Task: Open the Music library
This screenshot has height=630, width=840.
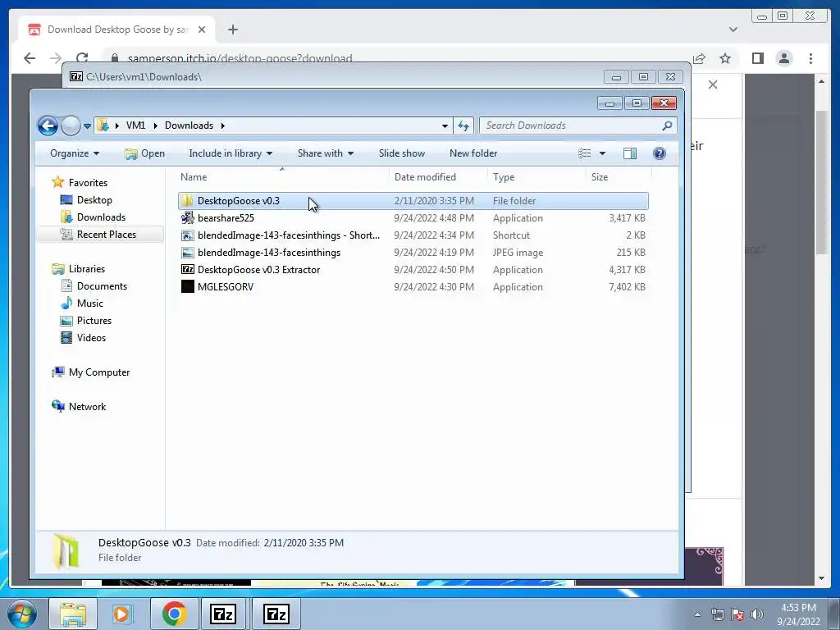Action: click(90, 304)
